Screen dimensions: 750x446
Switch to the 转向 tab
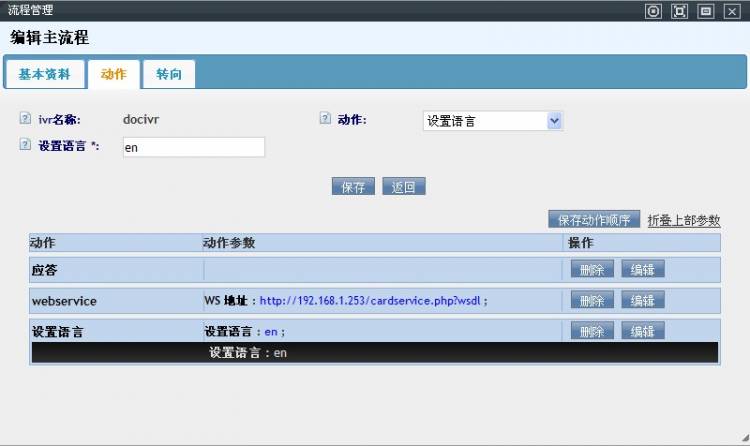(x=169, y=74)
